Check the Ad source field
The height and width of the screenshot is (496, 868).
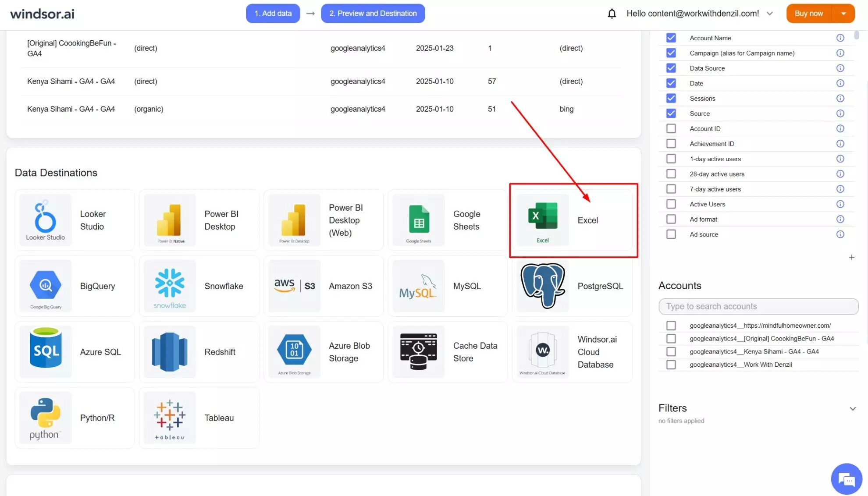coord(671,234)
